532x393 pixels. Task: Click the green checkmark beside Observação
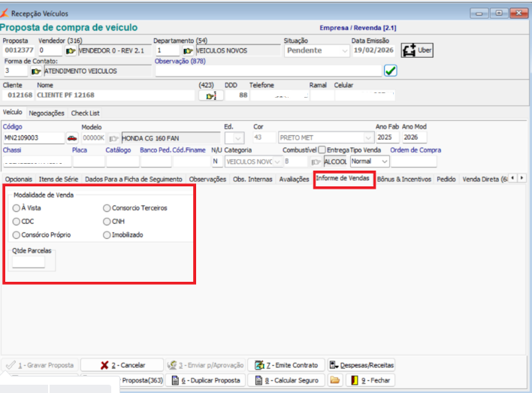(x=391, y=71)
